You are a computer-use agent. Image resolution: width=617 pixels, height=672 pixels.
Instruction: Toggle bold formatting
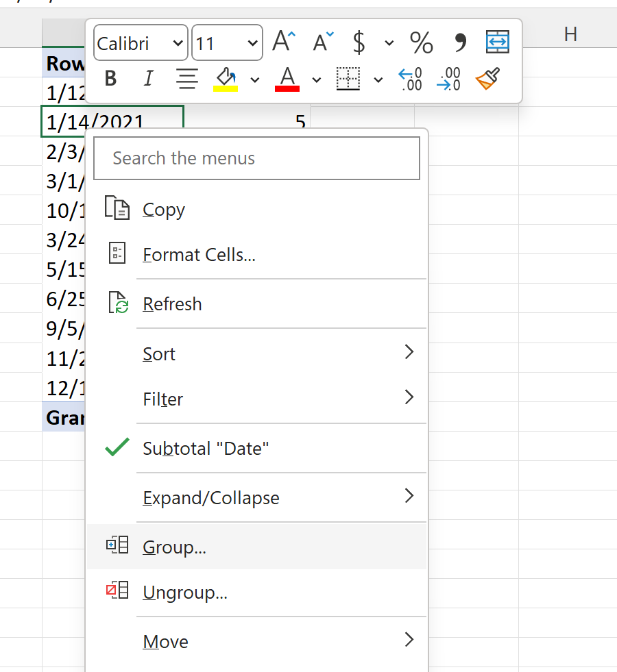click(x=110, y=78)
